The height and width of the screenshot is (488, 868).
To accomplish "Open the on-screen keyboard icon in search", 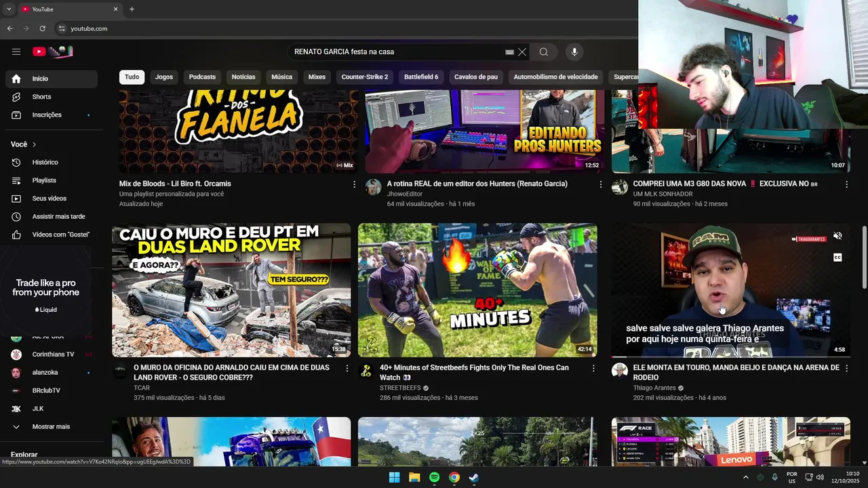I will coord(509,52).
